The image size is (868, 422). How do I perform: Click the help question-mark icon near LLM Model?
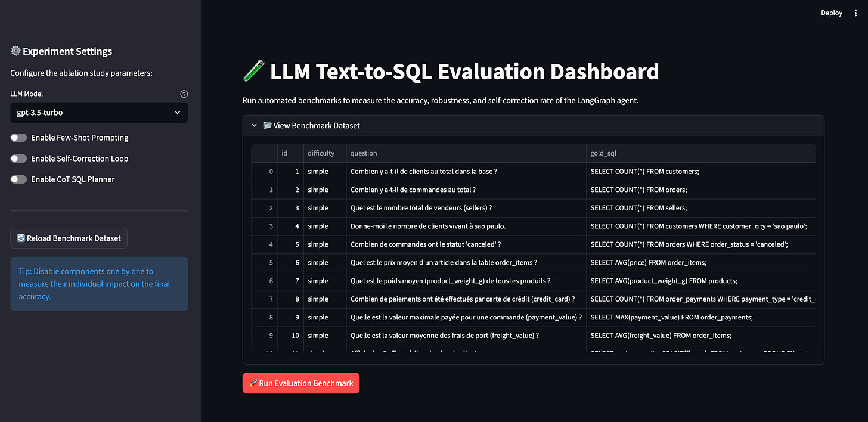[184, 94]
